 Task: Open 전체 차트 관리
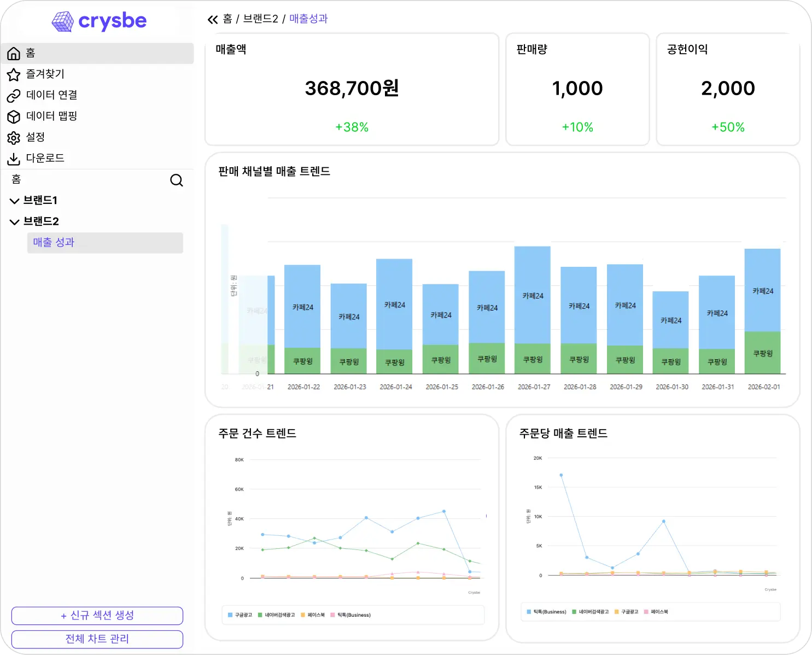coord(97,639)
